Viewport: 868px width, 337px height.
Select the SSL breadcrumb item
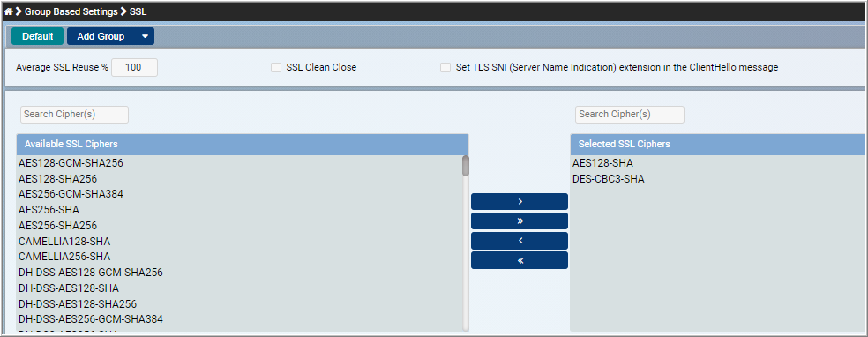138,11
